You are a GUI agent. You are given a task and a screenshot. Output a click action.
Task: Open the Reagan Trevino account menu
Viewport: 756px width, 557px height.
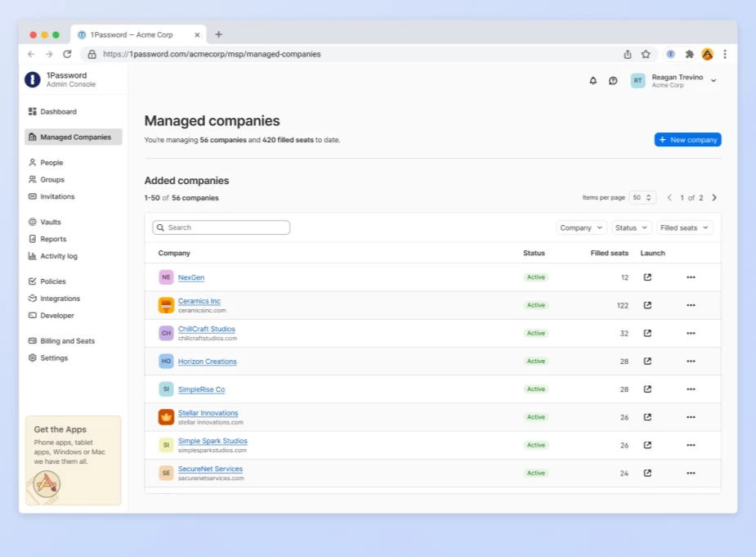coord(674,81)
